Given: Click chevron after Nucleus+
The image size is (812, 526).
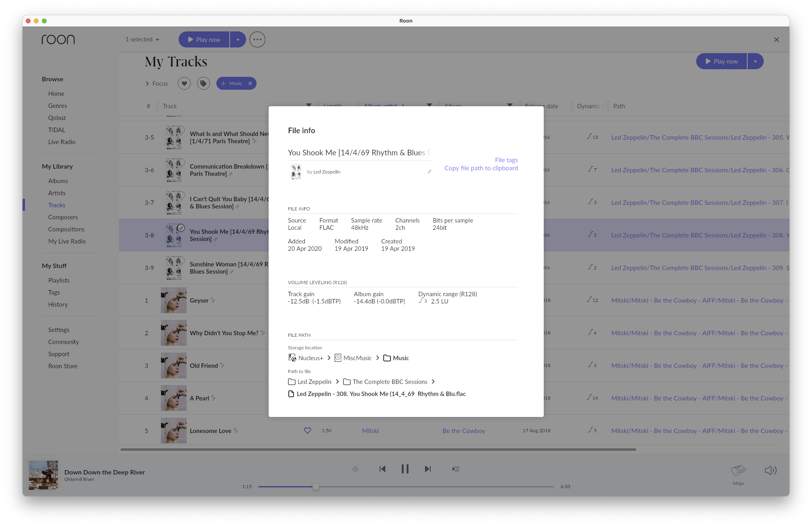Looking at the screenshot, I should click(329, 358).
